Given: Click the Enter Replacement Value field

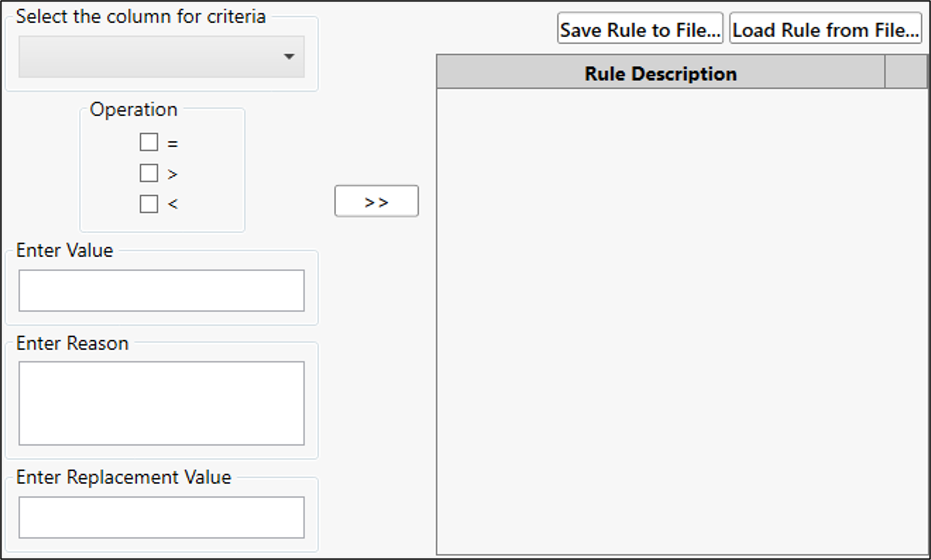Looking at the screenshot, I should click(161, 517).
